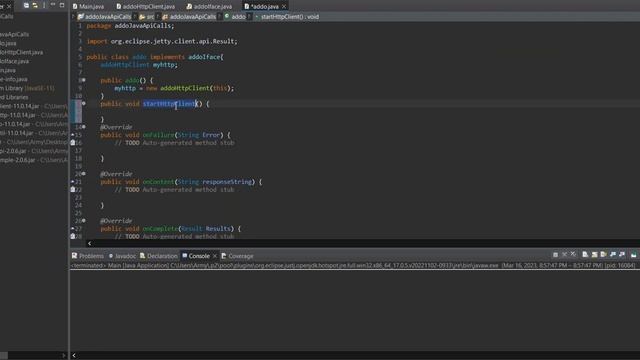Image resolution: width=640 pixels, height=360 pixels.
Task: Close the Package Explorer view tab
Action: coord(9,7)
